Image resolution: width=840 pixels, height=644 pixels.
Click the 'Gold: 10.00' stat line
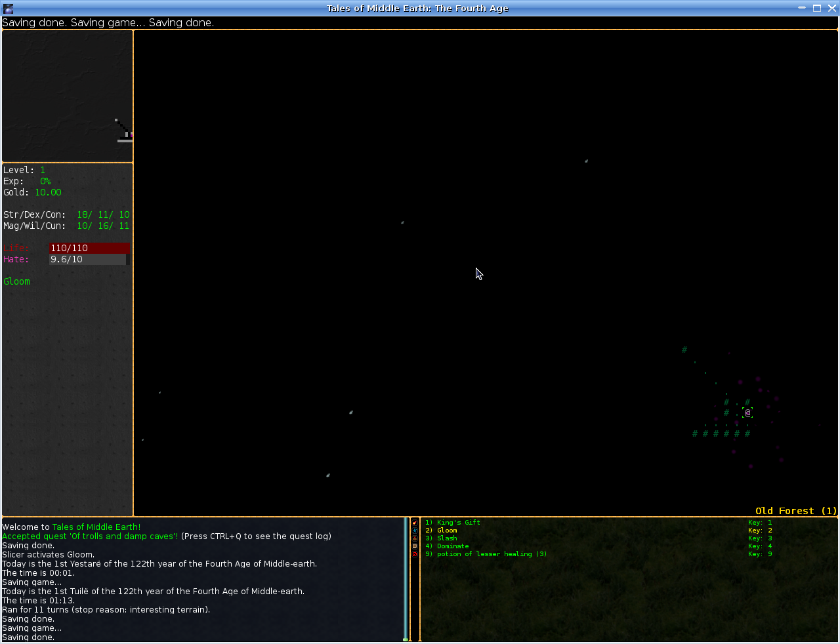pos(32,192)
